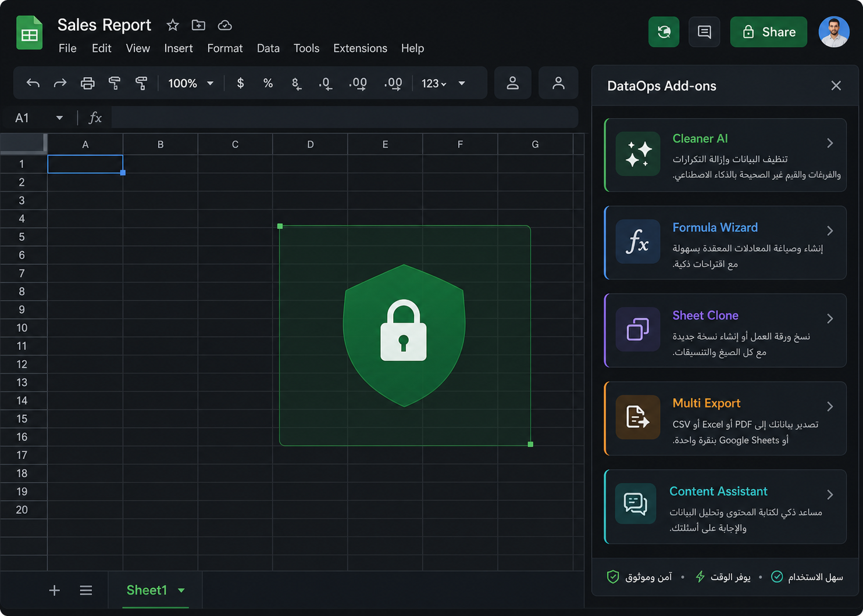
Task: Select column G header
Action: point(535,144)
